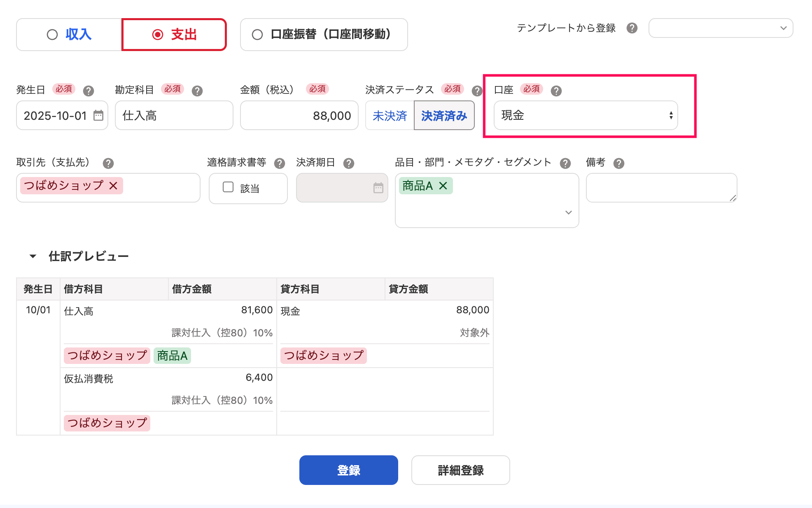Click 10/01 date in preview table
812x508 pixels.
coord(38,310)
